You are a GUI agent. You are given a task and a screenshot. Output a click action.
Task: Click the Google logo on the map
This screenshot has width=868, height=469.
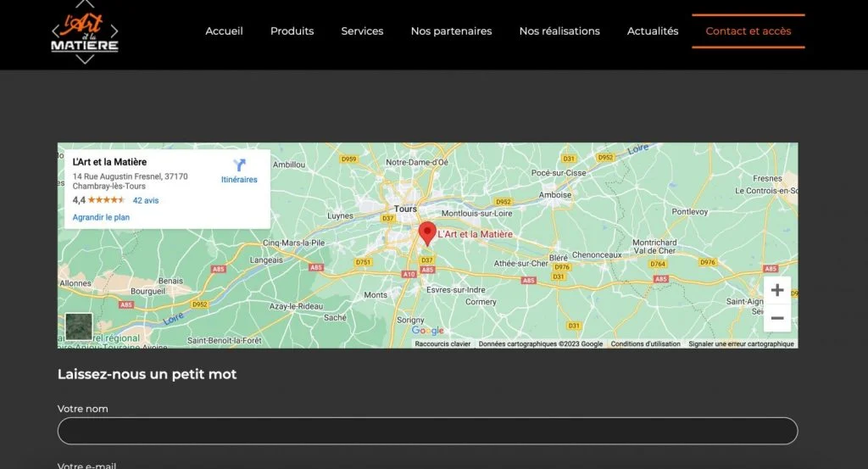[x=427, y=331]
